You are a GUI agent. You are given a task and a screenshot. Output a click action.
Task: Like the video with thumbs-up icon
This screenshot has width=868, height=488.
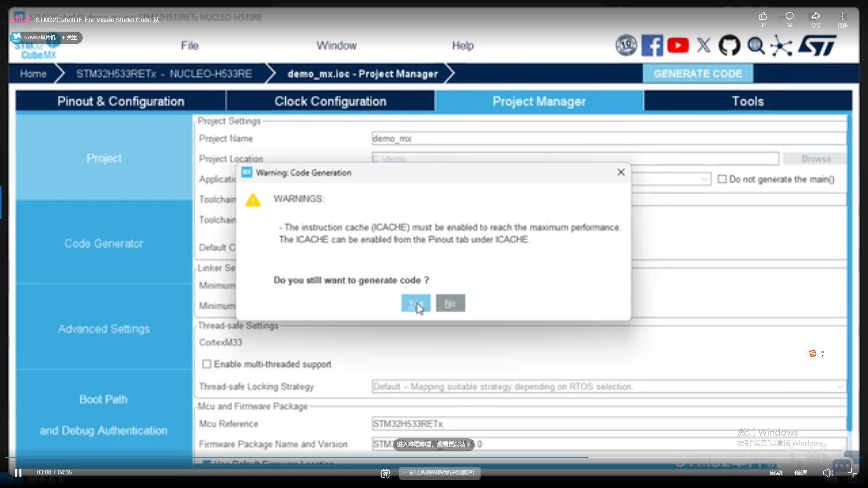[763, 17]
